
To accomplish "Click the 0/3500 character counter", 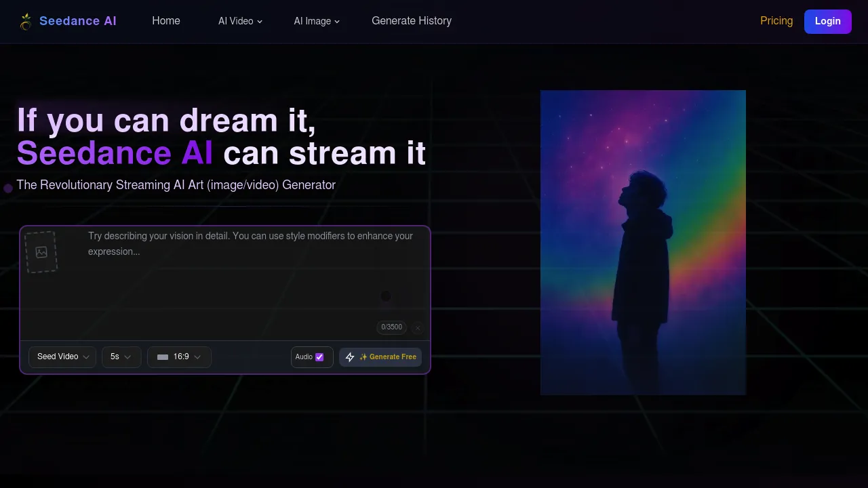I will click(x=391, y=327).
